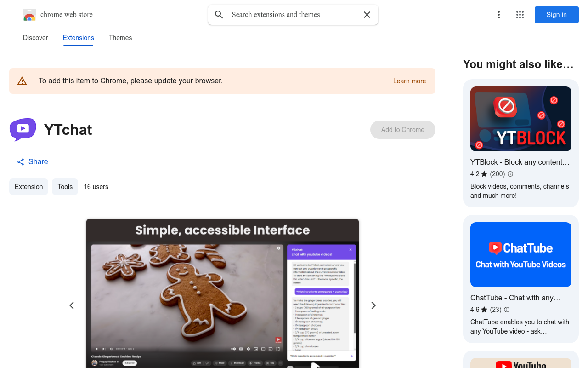
Task: Click the disabled Add to Chrome button
Action: (x=403, y=130)
